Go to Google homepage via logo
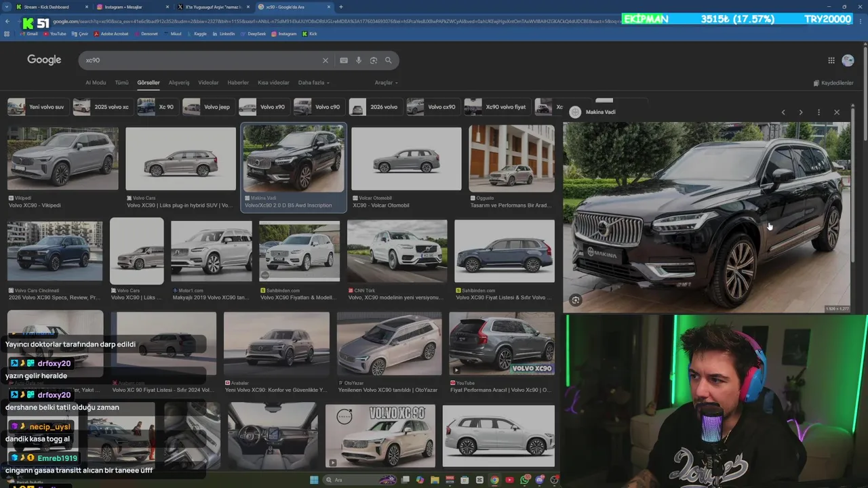Image resolution: width=868 pixels, height=488 pixels. 44,60
